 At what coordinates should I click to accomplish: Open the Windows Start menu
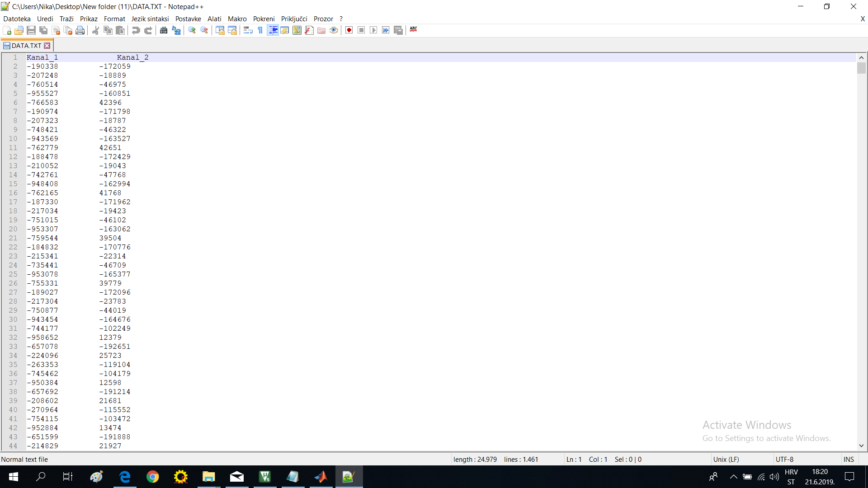tap(14, 477)
